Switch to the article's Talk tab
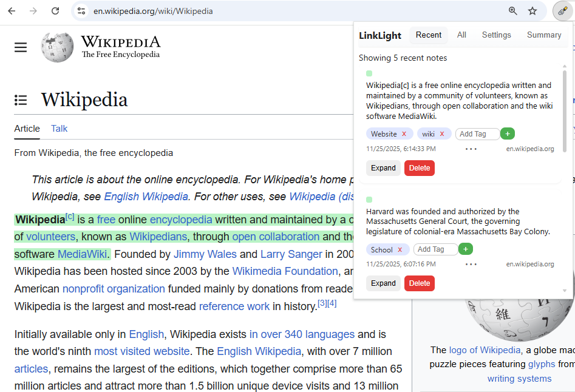Image resolution: width=575 pixels, height=392 pixels. [x=59, y=129]
